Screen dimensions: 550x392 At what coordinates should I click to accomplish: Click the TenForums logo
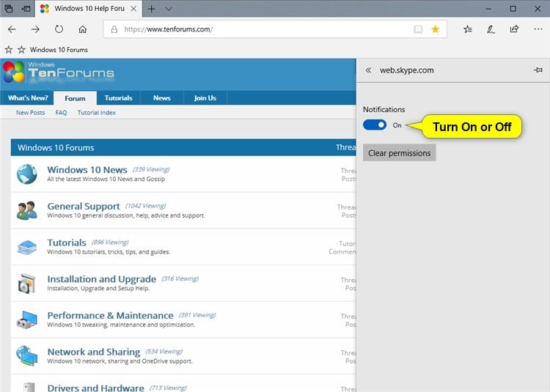[x=59, y=72]
